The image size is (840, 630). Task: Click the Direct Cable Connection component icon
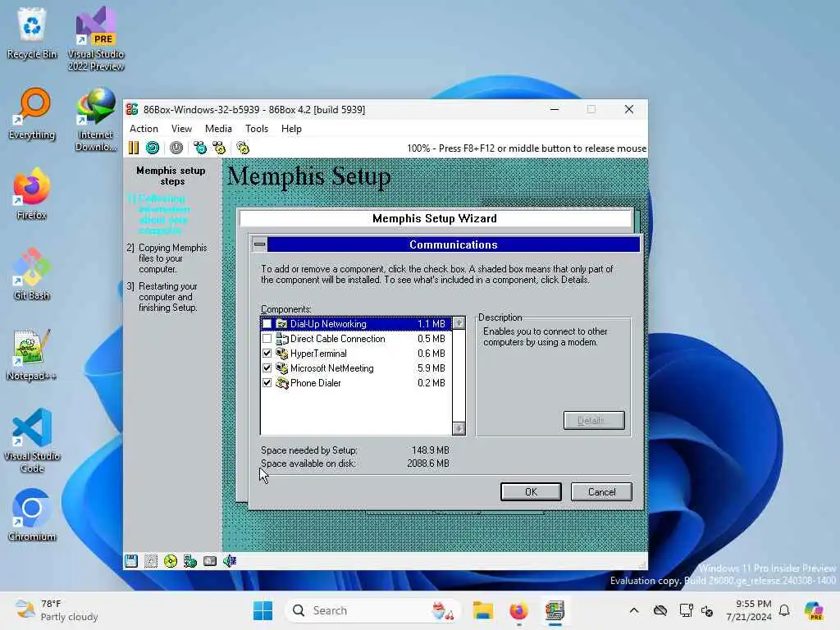[x=282, y=339]
